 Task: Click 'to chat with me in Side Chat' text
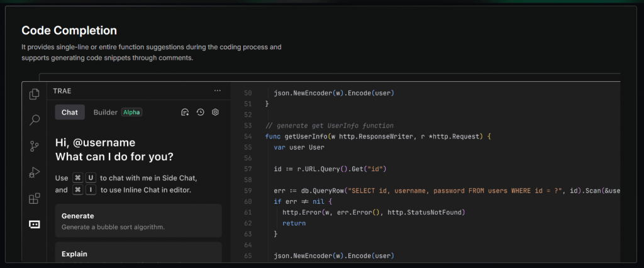coord(148,178)
